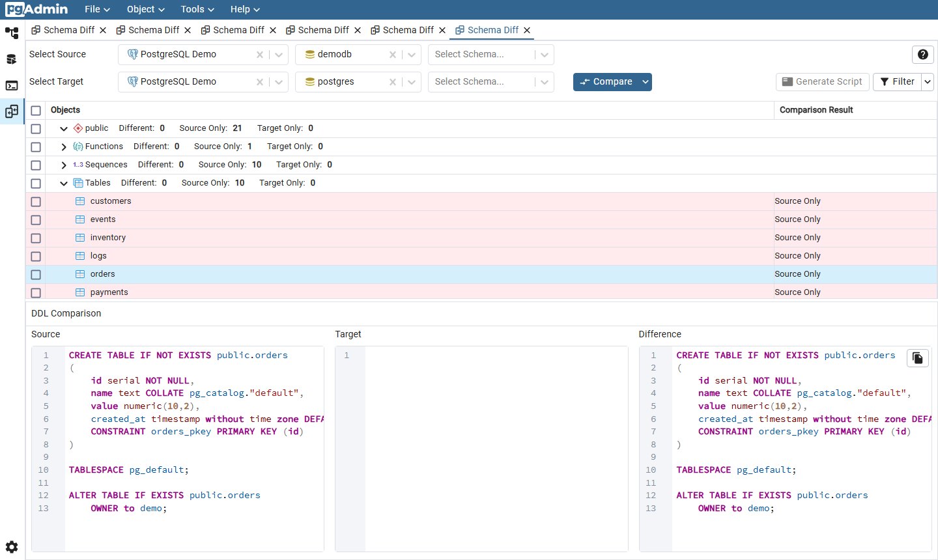Click the payments table icon
Viewport: 938px width, 560px height.
[80, 292]
